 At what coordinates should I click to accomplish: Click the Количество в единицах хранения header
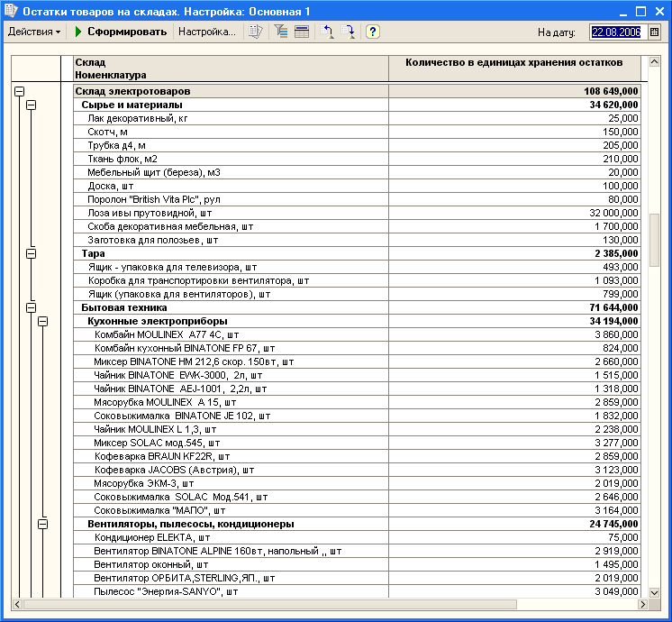514,69
